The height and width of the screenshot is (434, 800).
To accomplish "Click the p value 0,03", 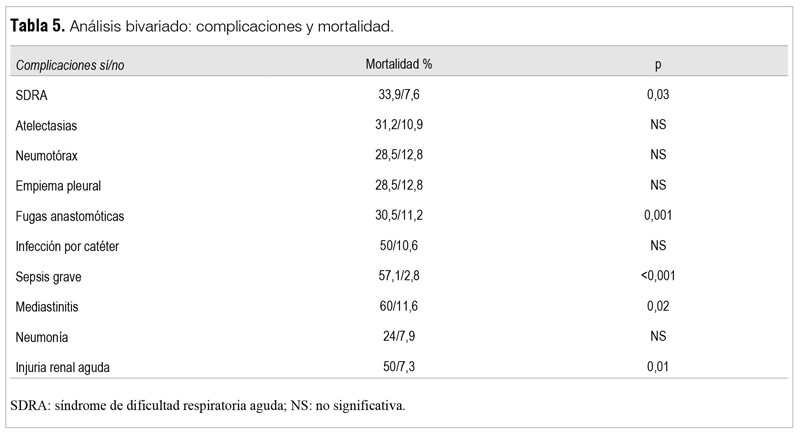I will 657,96.
